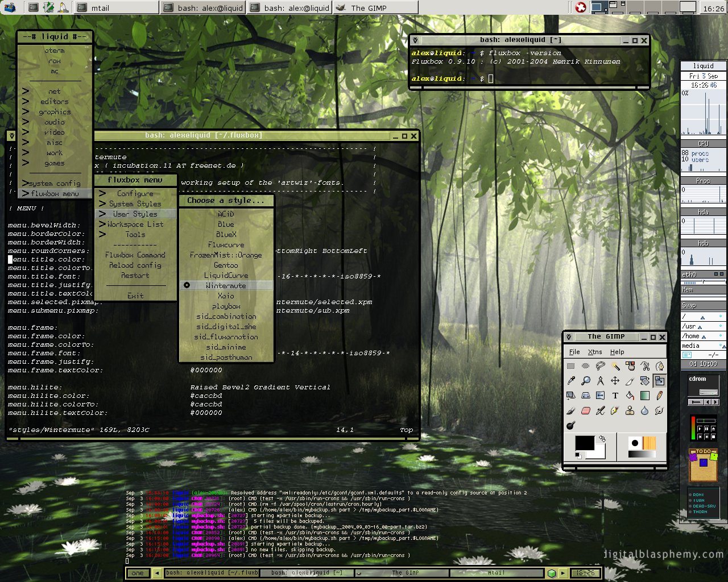Choose the sid_minime style

226,347
